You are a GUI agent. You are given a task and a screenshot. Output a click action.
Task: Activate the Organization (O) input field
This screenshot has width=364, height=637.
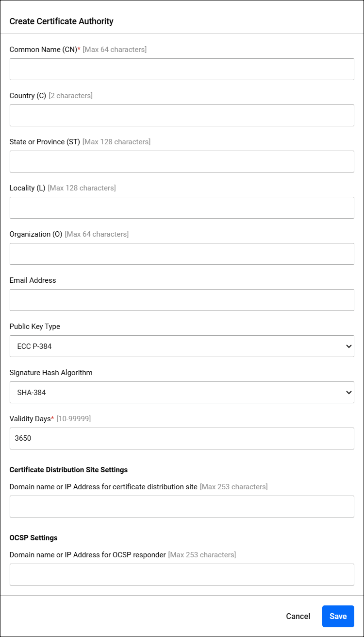[x=182, y=254]
